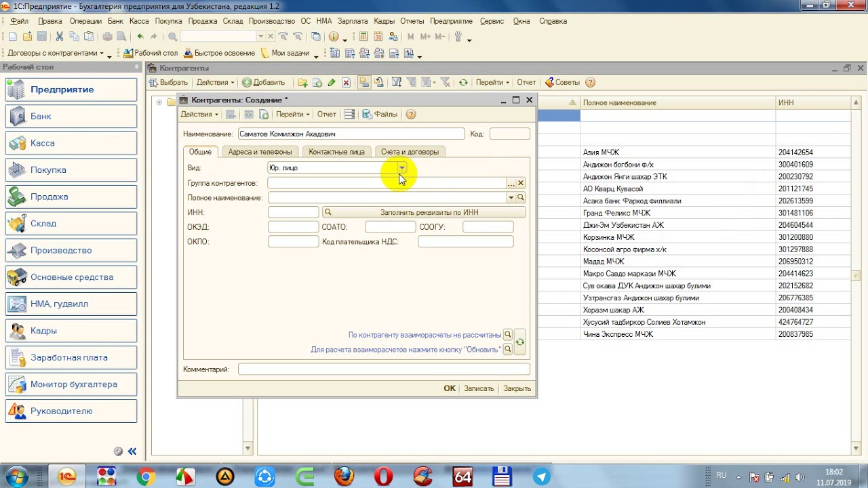Click into the ИНН input field
The width and height of the screenshot is (868, 488).
[293, 213]
